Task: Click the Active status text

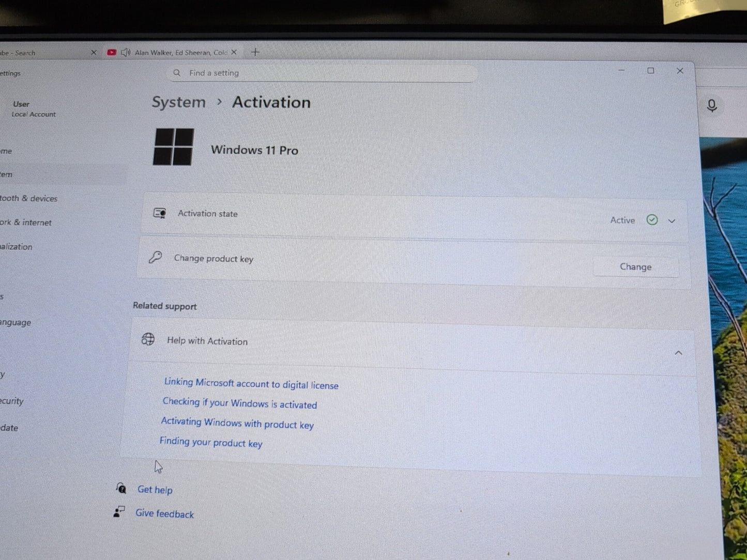Action: (x=622, y=220)
